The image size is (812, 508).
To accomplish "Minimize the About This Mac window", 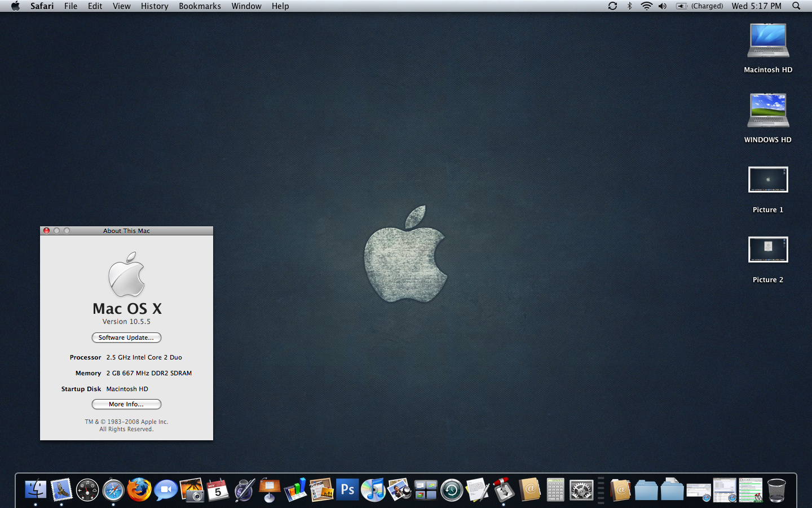I will point(57,231).
